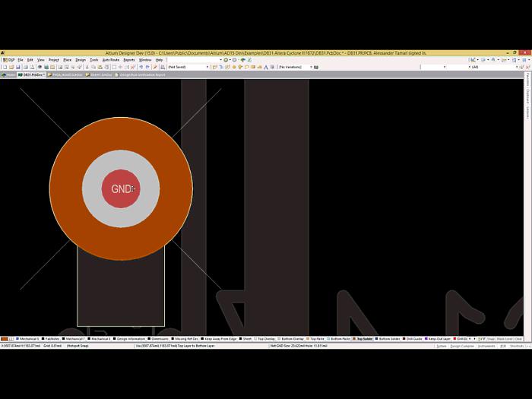The height and width of the screenshot is (399, 532).
Task: Select the Keep-Out Layer tab
Action: tap(437, 339)
